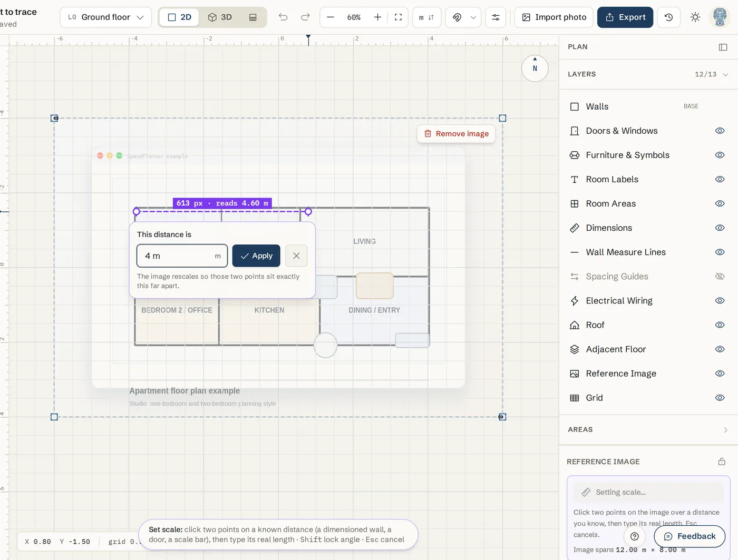Collapse the Plan side panel
This screenshot has width=738, height=560.
(723, 47)
